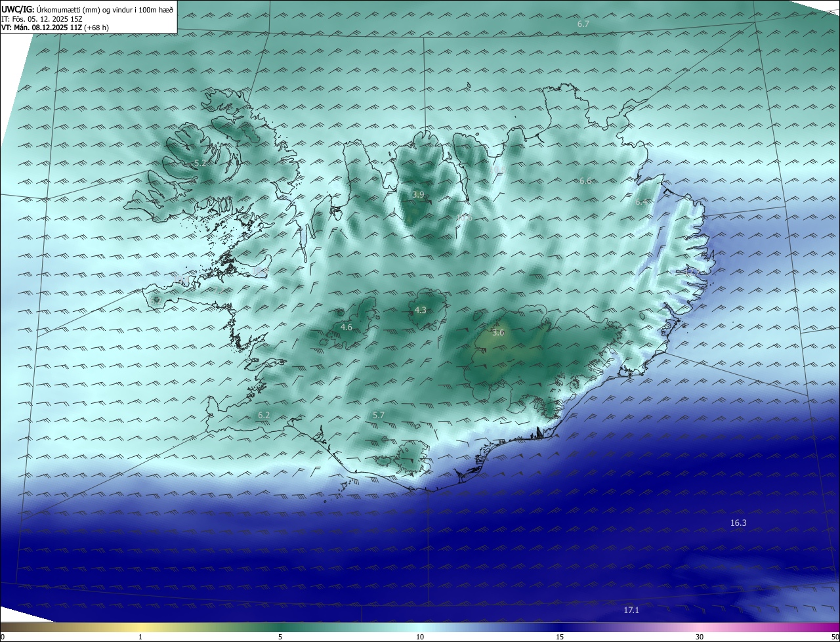Viewport: 840px width, 642px height.
Task: Click the 17.1 value near the bottom edge
Action: click(631, 610)
